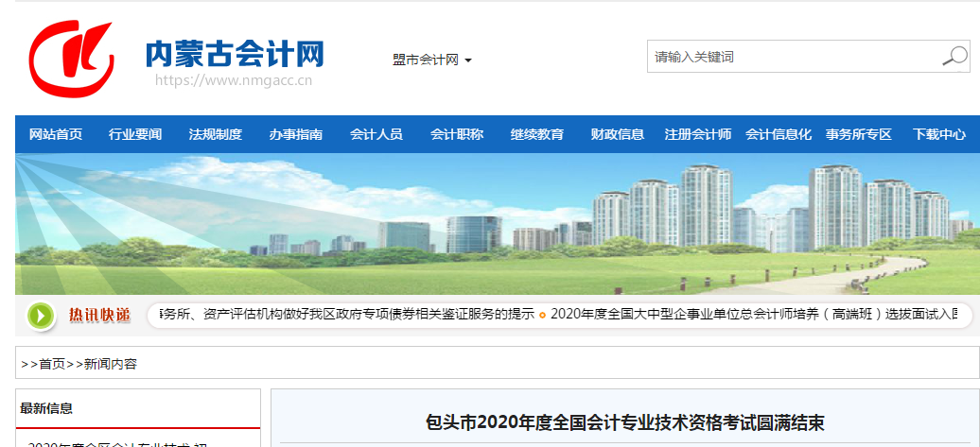The image size is (980, 447).
Task: Open the 盟市会计网 dropdown
Action: click(431, 60)
